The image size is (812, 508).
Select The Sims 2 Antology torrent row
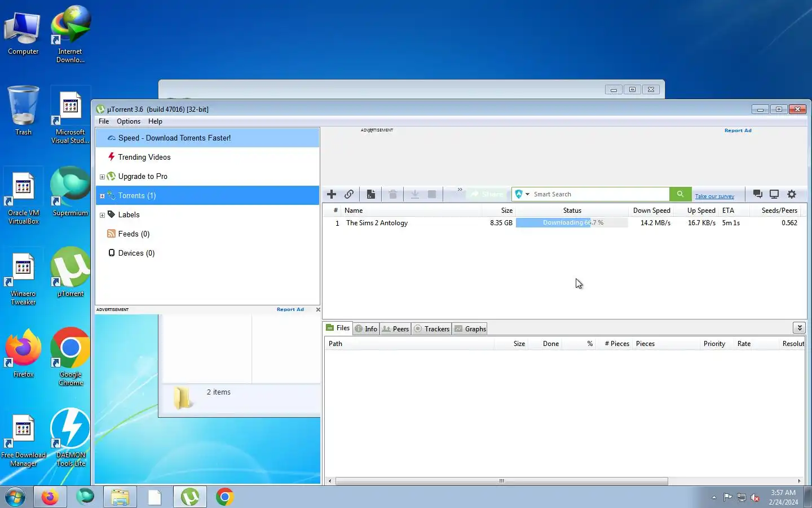564,223
